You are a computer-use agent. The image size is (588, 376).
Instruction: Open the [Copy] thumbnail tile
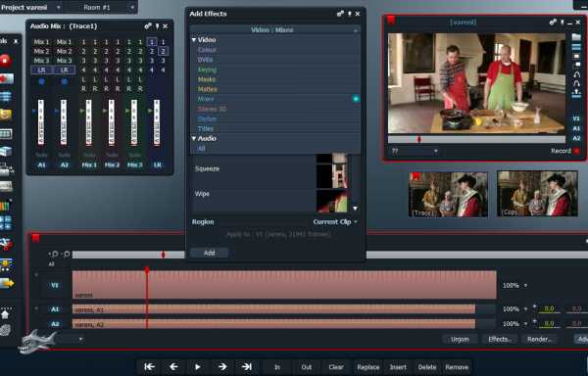(x=537, y=194)
